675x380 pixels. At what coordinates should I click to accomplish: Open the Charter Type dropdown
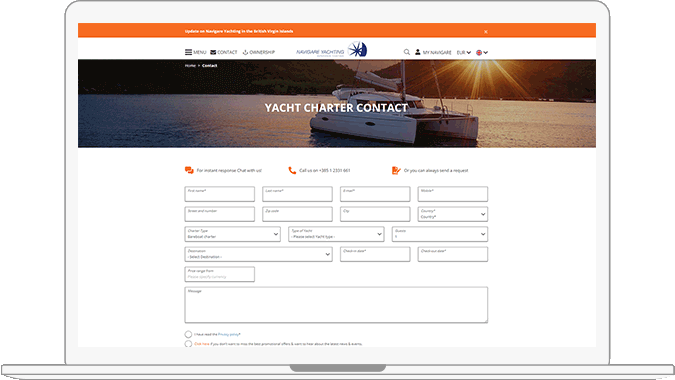click(x=232, y=234)
